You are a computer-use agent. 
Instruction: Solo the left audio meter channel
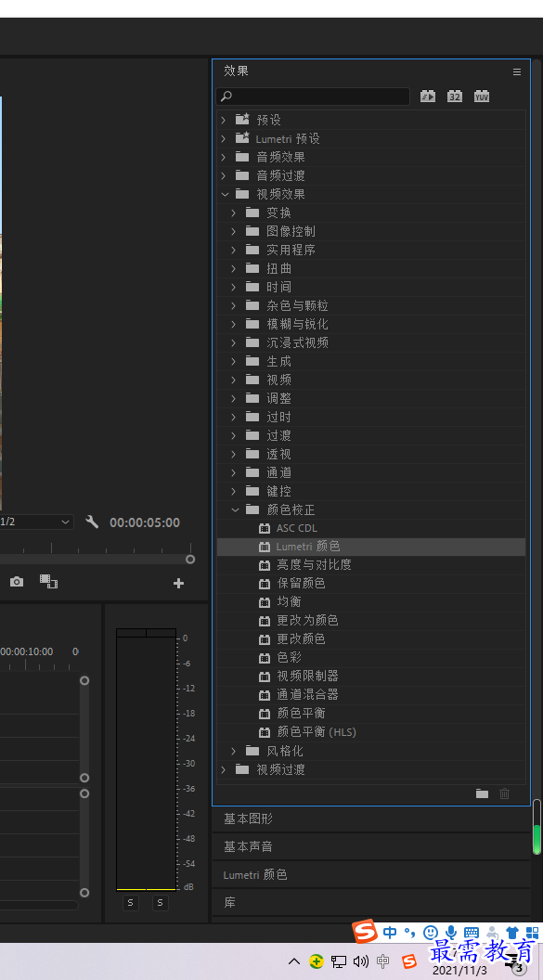tap(131, 902)
